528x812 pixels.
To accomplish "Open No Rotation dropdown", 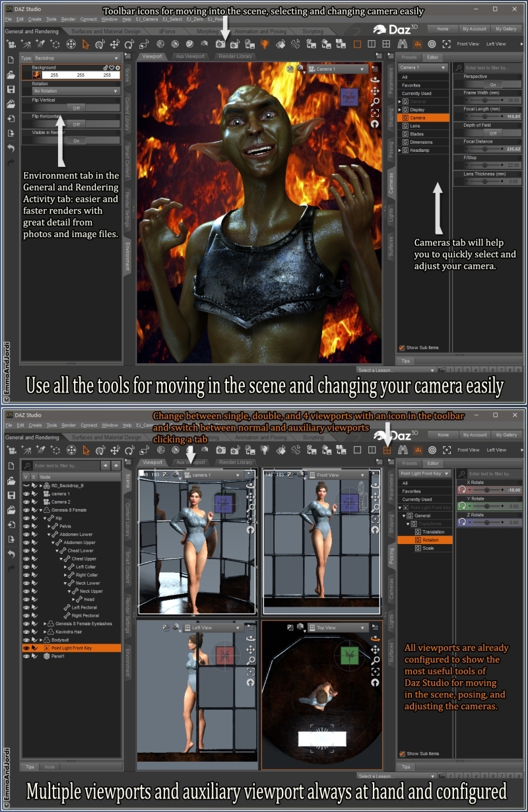I will 75,91.
